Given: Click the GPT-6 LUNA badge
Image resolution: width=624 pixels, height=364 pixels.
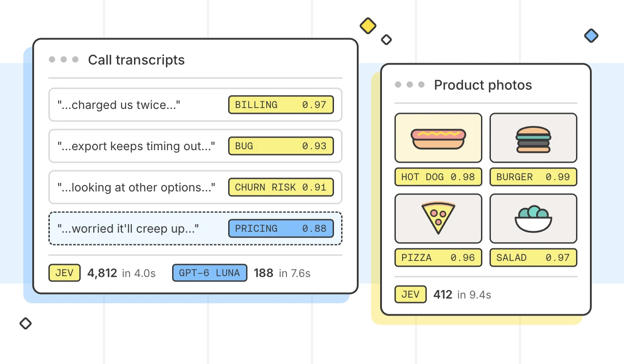Looking at the screenshot, I should pyautogui.click(x=209, y=273).
